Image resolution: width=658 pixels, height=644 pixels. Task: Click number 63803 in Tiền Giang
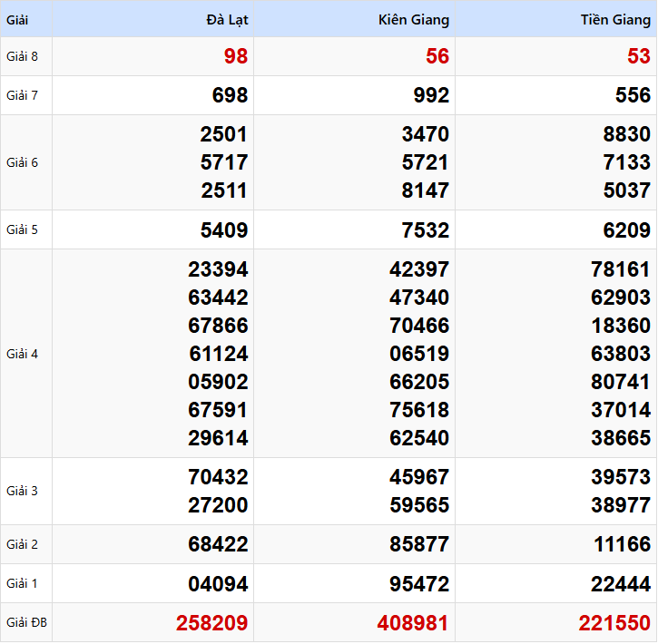621,354
